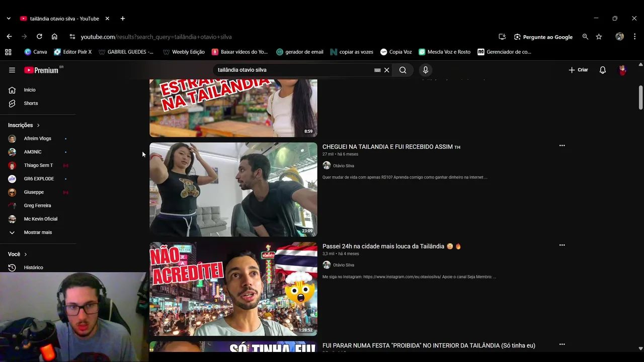Open more options for CHEGUEI NA TAILANDIA video

562,146
